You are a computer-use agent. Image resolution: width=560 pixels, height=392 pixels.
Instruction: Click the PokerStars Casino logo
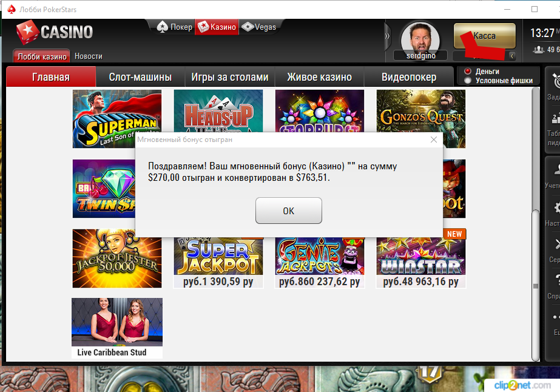pos(54,32)
